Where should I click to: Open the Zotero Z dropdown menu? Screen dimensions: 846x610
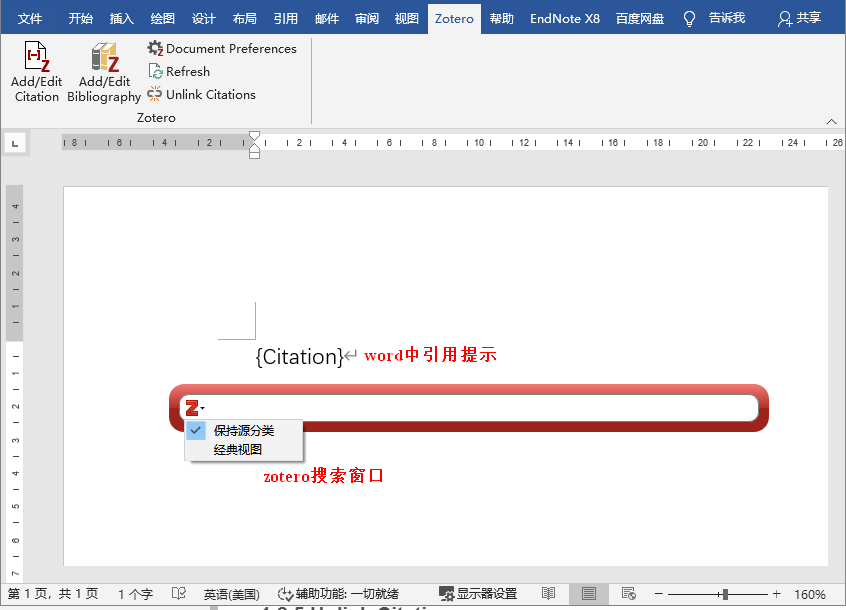pyautogui.click(x=195, y=408)
